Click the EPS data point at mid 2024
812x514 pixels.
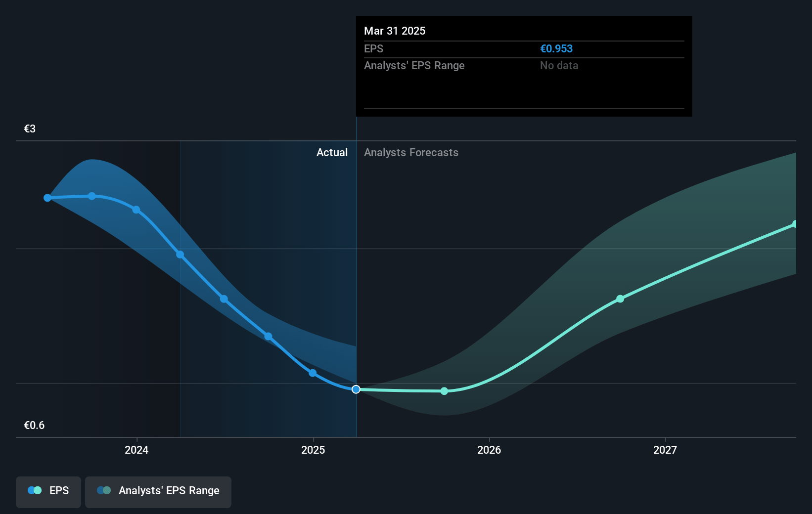[224, 299]
